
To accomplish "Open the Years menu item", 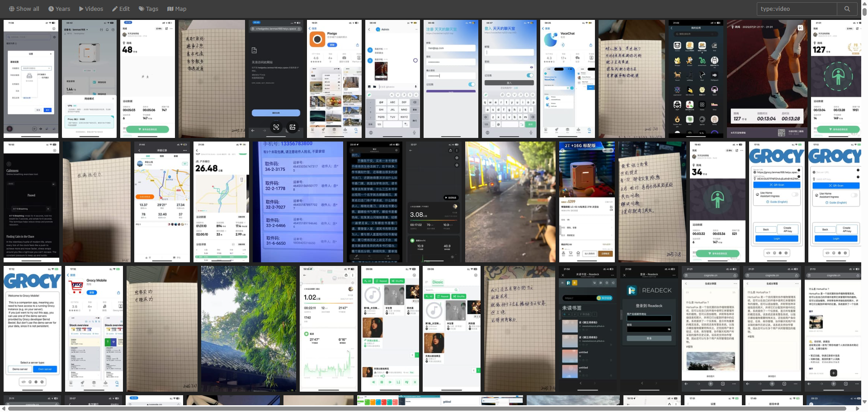I will pyautogui.click(x=59, y=9).
